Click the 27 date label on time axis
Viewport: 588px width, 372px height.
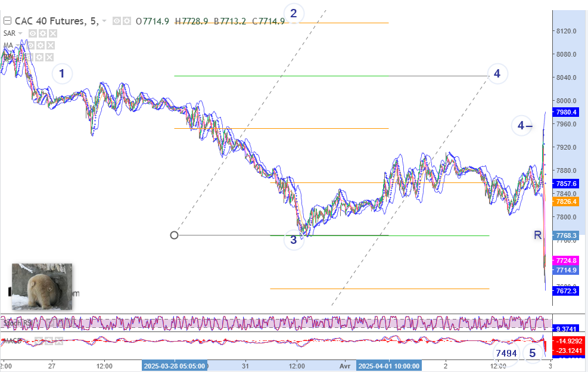click(x=52, y=366)
